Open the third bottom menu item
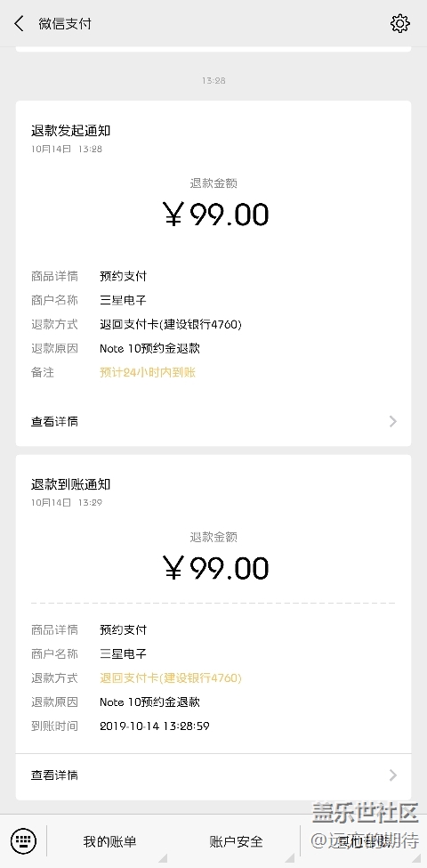 363,841
